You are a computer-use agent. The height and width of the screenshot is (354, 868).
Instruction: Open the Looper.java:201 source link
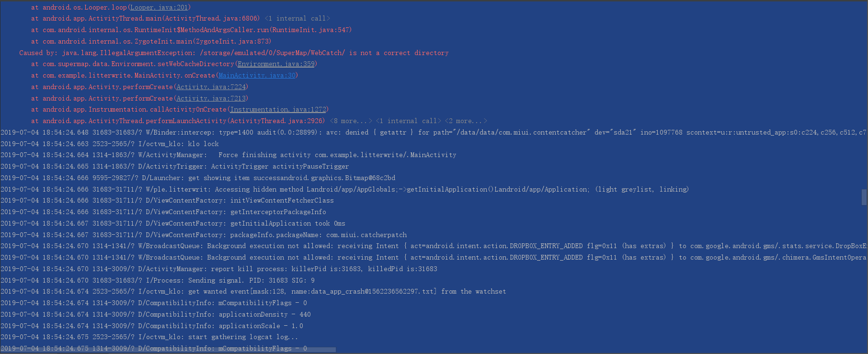point(159,7)
